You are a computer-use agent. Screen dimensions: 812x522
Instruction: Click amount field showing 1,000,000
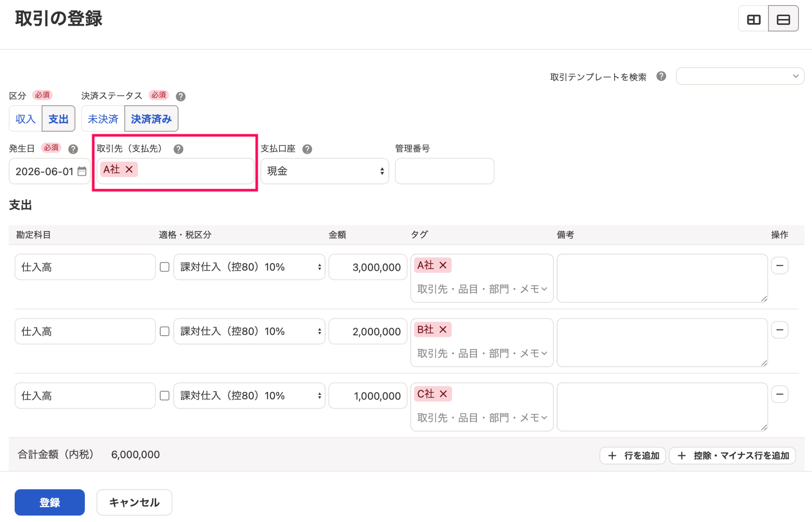368,396
